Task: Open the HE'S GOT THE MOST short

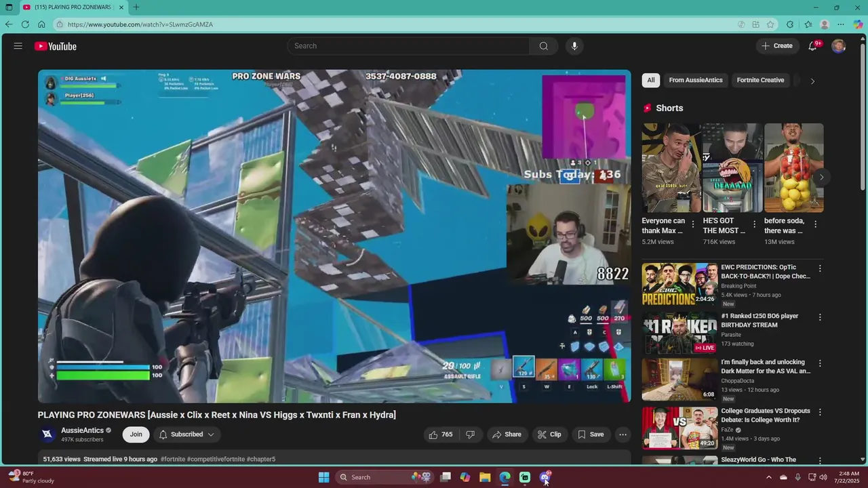Action: coord(732,167)
